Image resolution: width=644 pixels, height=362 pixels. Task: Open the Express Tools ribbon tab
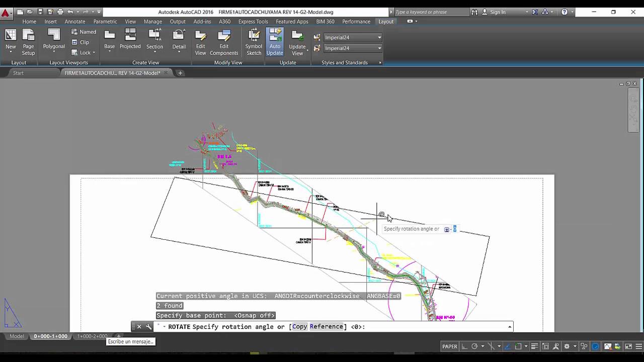253,22
